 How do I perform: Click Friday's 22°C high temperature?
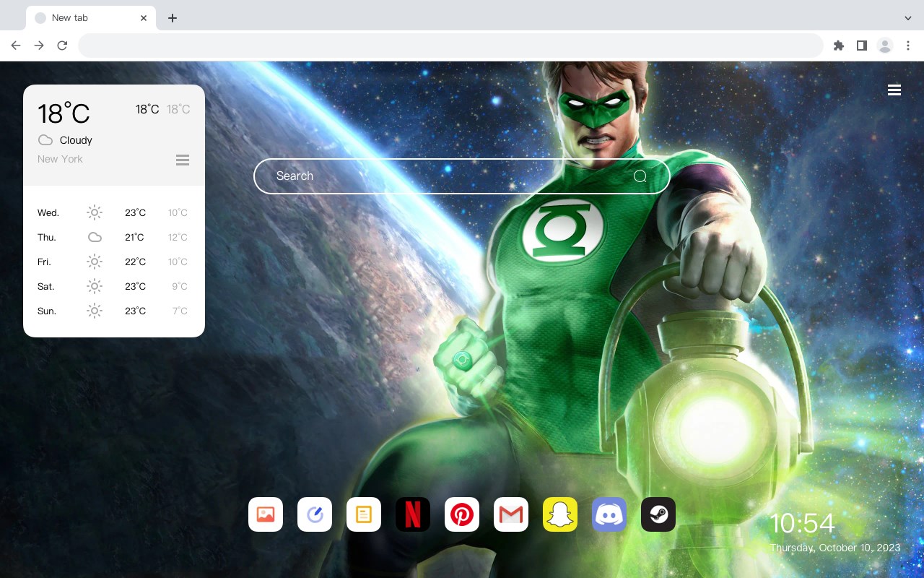click(135, 262)
